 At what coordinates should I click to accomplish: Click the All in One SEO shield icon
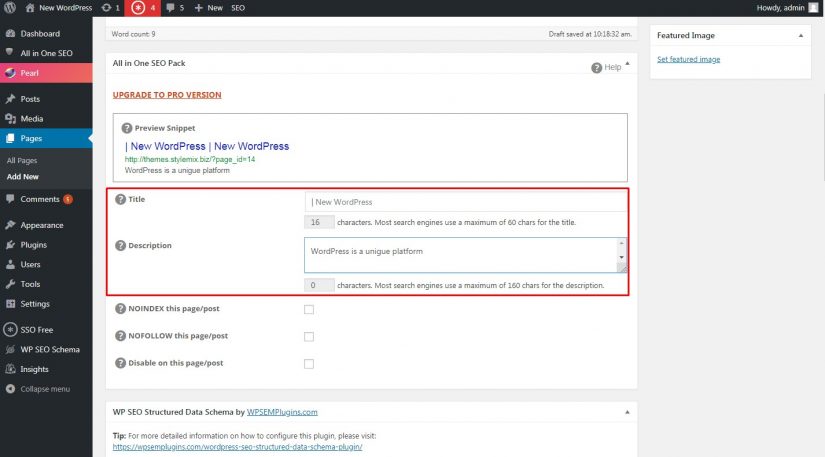[x=9, y=52]
